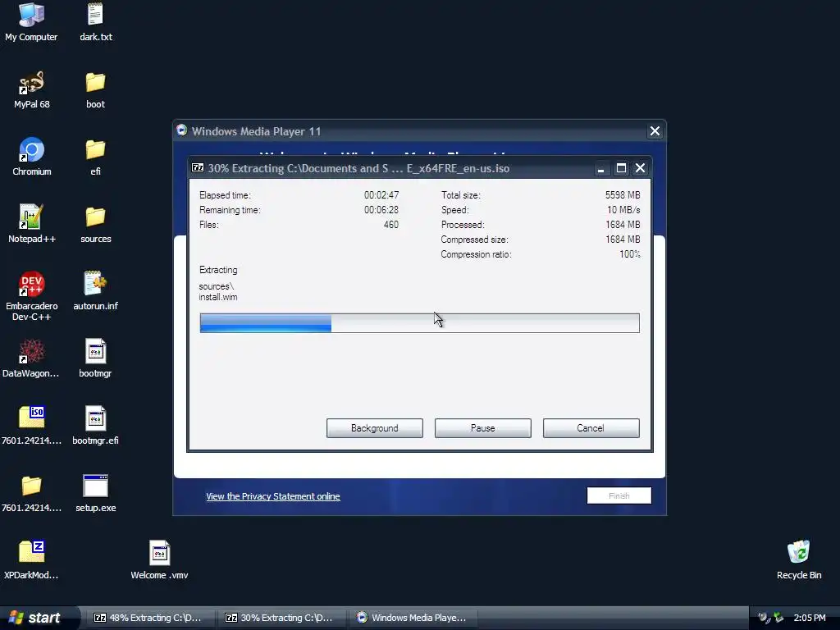Screen dimensions: 840x630
Task: Minimize the 30% Extracting window
Action: (x=601, y=169)
